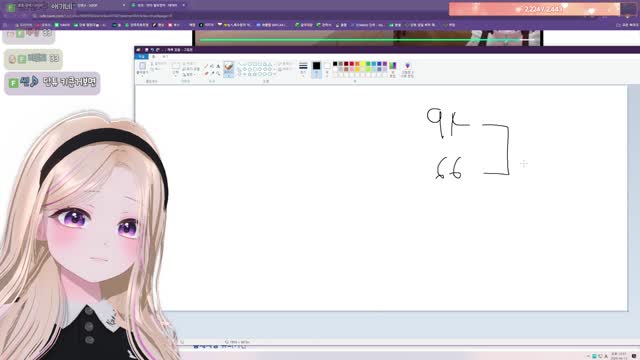The height and width of the screenshot is (360, 640).
Task: Click the system clock in taskbar
Action: (619, 356)
